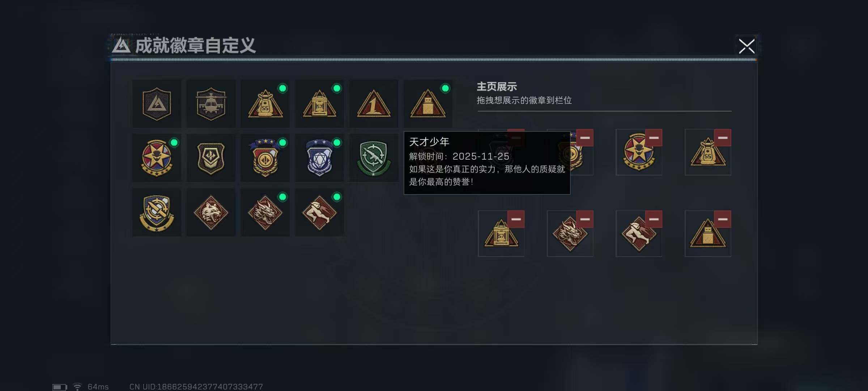Select the helicopter achievement badge
The height and width of the screenshot is (391, 868).
211,104
